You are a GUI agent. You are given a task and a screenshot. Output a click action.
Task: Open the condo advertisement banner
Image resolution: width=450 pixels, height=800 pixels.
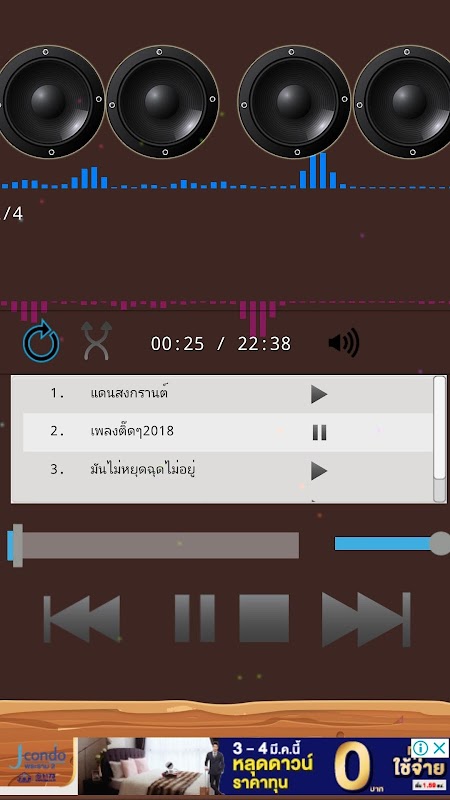[x=225, y=766]
